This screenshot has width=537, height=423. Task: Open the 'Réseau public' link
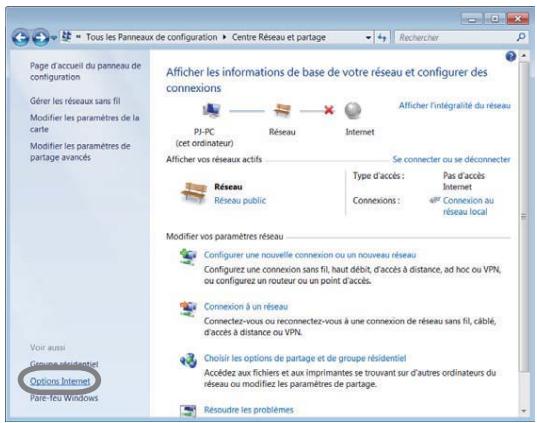pyautogui.click(x=240, y=200)
